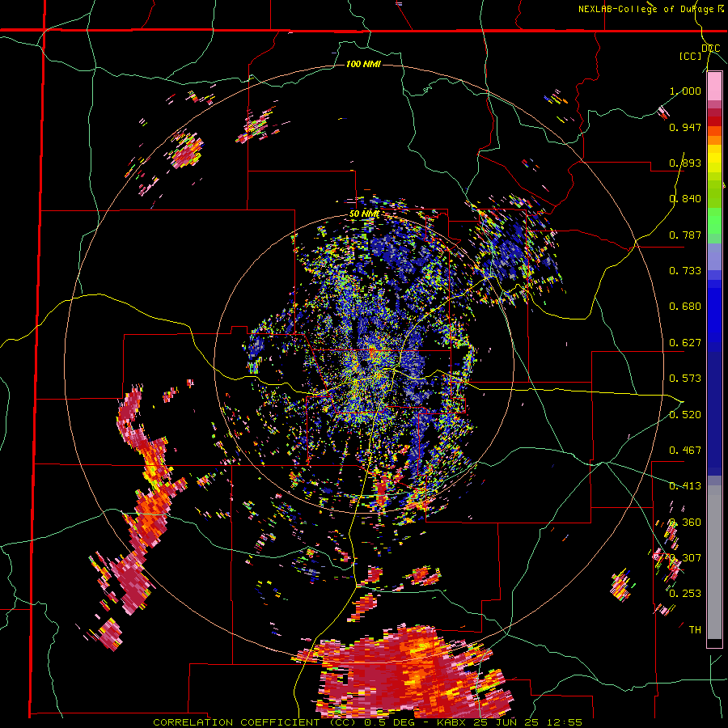
Task: Click the 0.520 legend value
Action: pos(685,415)
